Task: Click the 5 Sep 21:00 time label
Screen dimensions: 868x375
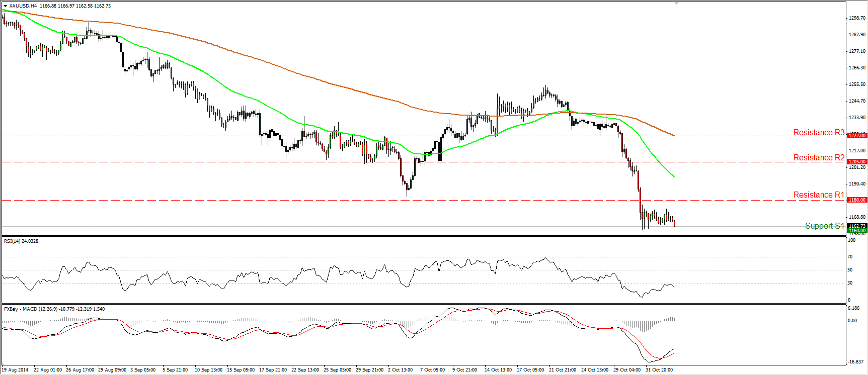Action: point(176,370)
